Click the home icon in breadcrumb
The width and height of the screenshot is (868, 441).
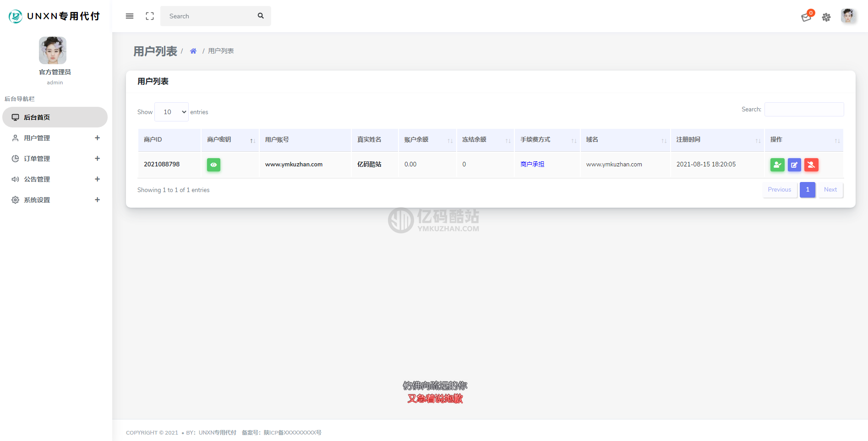coord(193,51)
